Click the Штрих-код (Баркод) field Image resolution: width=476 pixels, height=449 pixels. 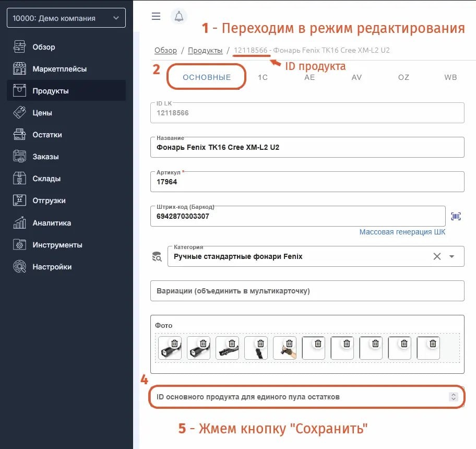(x=298, y=216)
